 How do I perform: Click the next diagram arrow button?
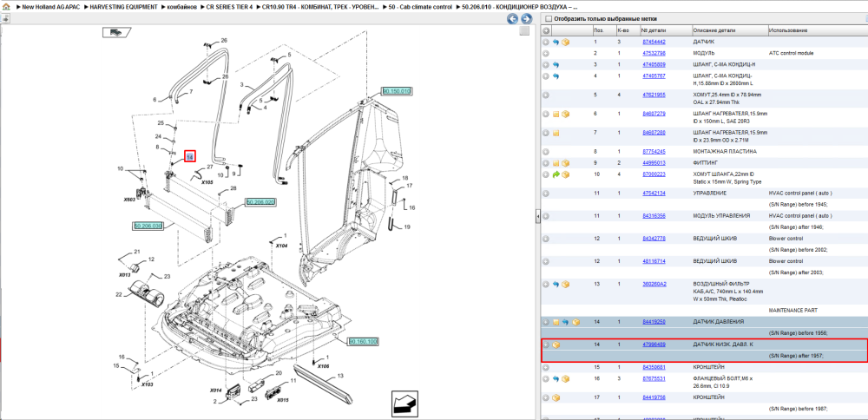point(526,19)
